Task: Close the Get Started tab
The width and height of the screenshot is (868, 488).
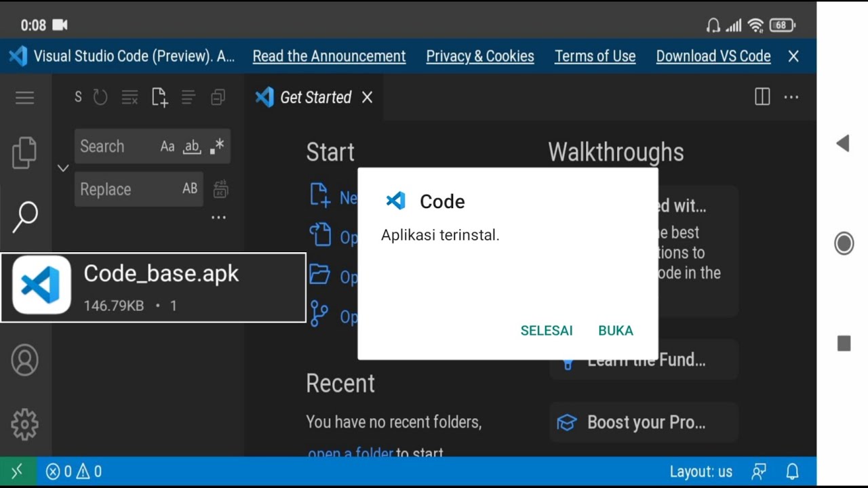Action: [x=368, y=98]
